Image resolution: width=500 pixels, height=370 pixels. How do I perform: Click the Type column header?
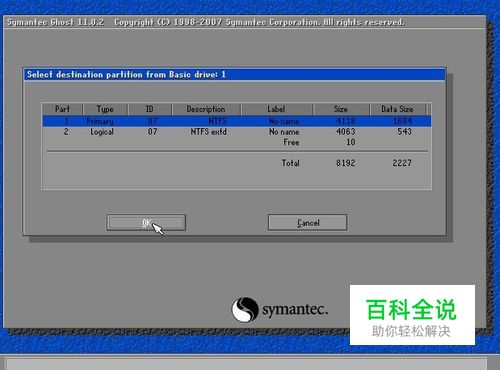coord(105,109)
